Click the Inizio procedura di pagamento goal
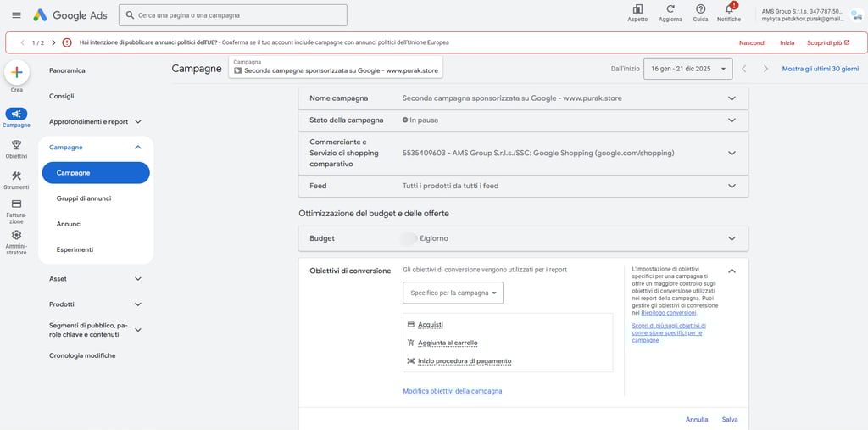The image size is (868, 430). pyautogui.click(x=465, y=361)
